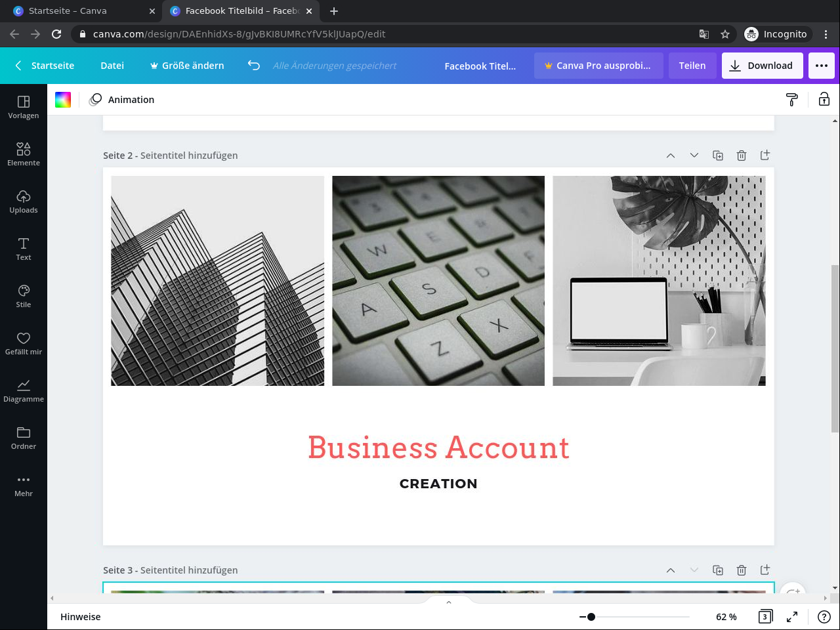Select the keyboard keys photo
This screenshot has height=630, width=840.
pyautogui.click(x=438, y=281)
